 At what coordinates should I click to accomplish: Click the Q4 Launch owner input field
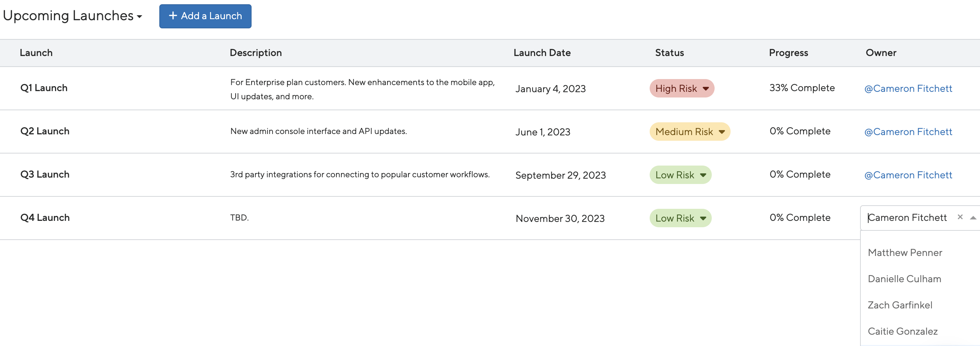click(x=909, y=217)
